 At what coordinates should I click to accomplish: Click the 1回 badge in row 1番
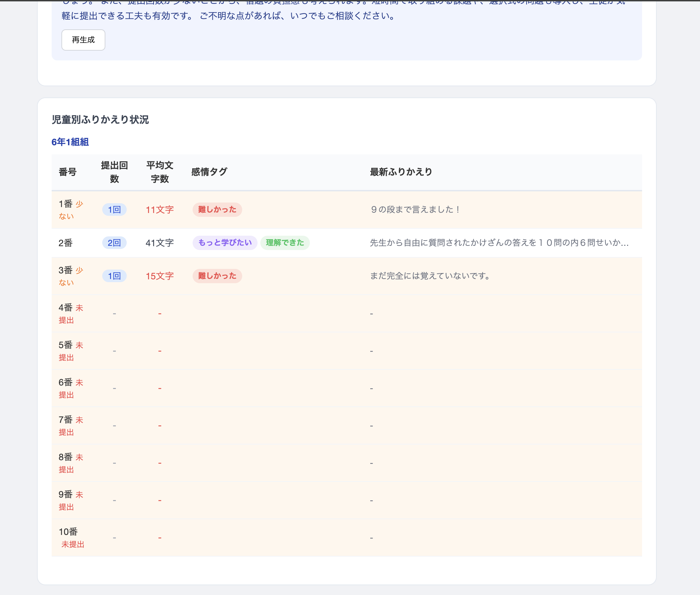[114, 210]
